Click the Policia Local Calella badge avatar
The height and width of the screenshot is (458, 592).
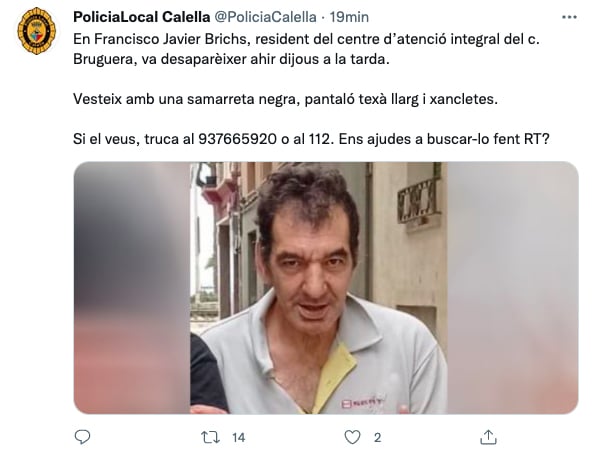point(37,31)
